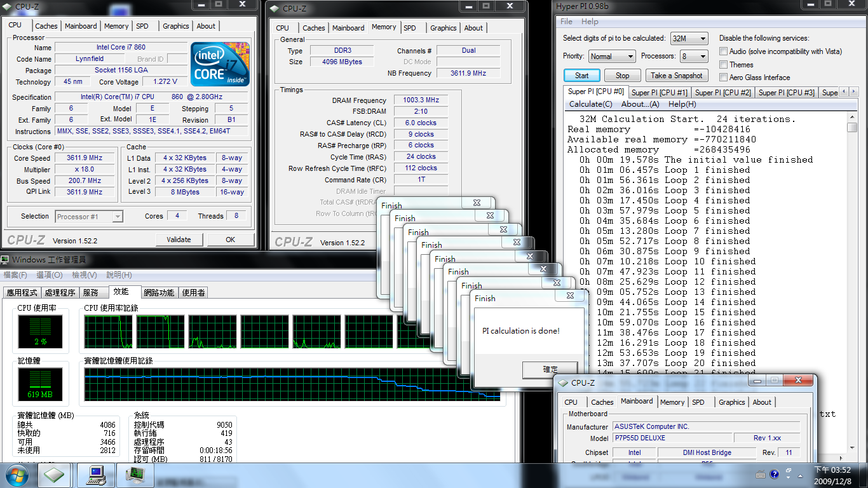This screenshot has width=868, height=488.
Task: Select the 網路功能 tab in Task Manager
Action: tap(159, 293)
